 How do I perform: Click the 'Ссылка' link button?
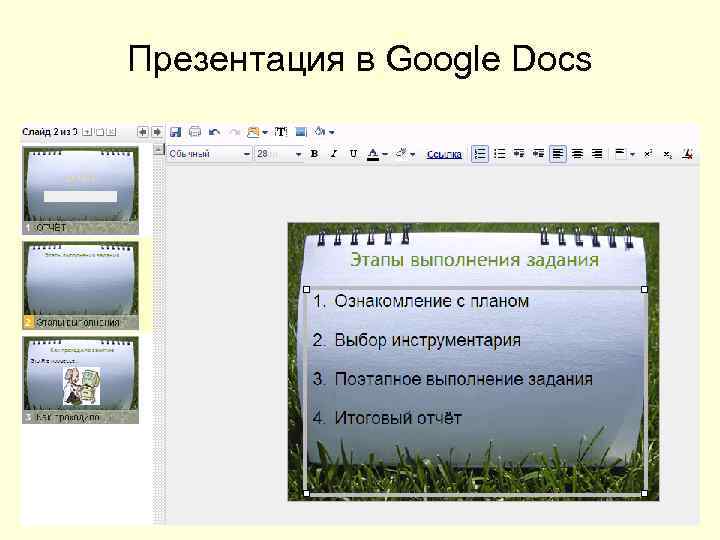click(x=444, y=154)
